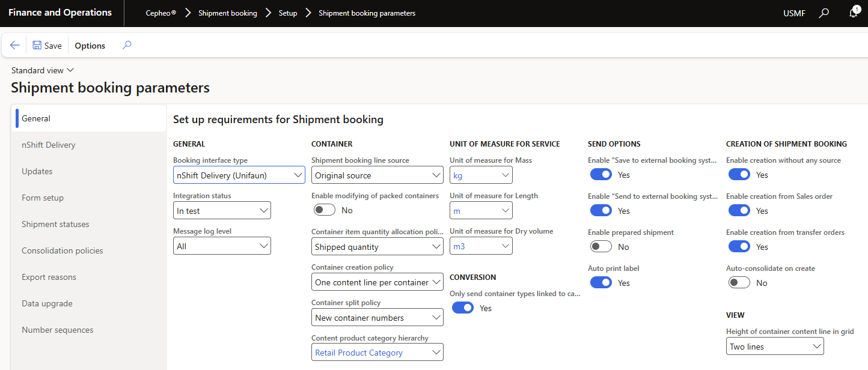Screen dimensions: 868x370
Task: Switch to nShift Delivery tab
Action: click(49, 145)
